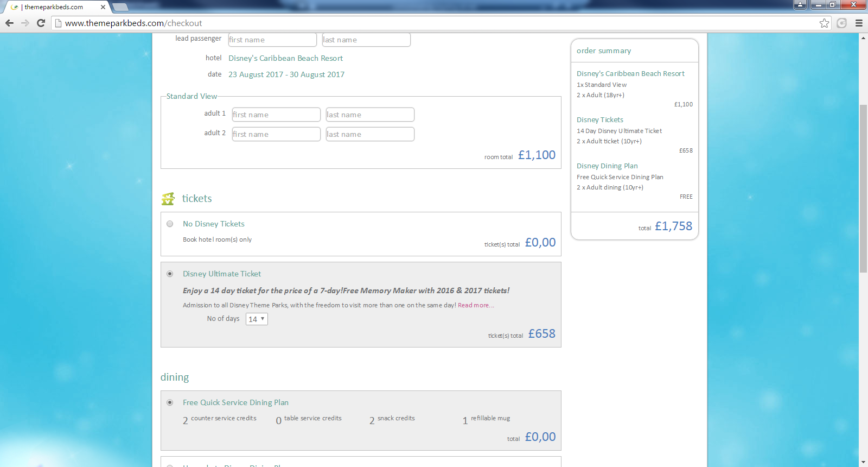Open Chrome menu hamburger icon
This screenshot has width=868, height=467.
859,23
